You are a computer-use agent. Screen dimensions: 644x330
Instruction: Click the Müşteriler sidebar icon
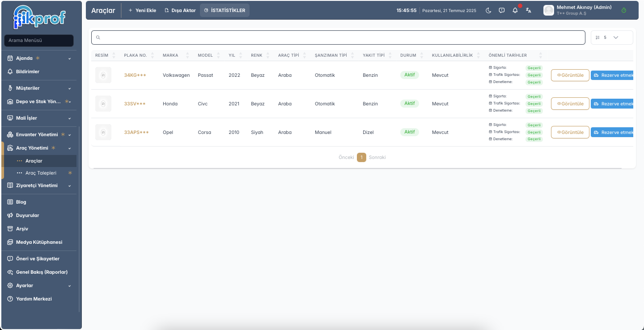pyautogui.click(x=10, y=88)
